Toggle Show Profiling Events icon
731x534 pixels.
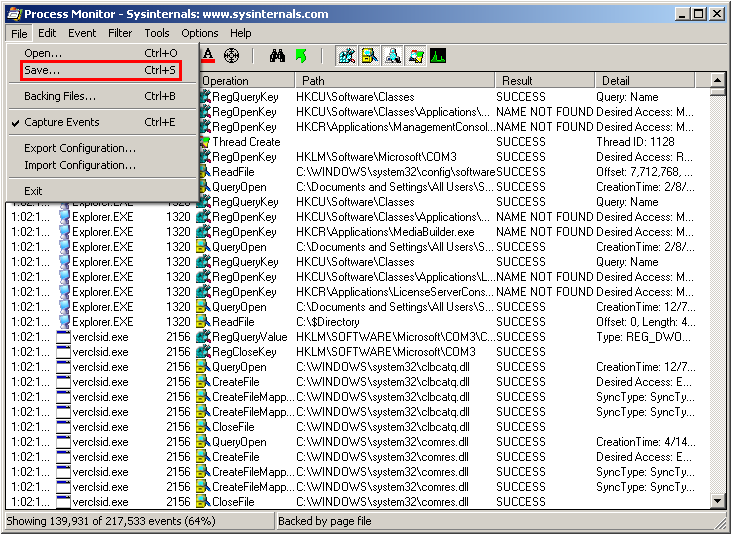coord(438,56)
